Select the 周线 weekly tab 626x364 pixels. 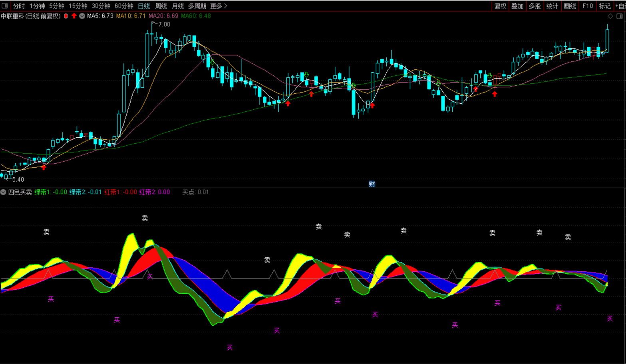point(161,6)
